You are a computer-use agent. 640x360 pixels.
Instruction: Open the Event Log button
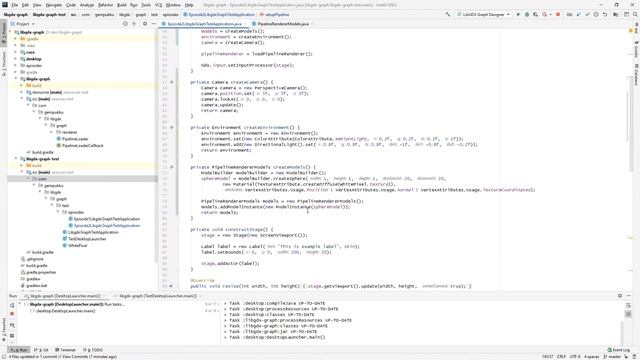pyautogui.click(x=619, y=350)
